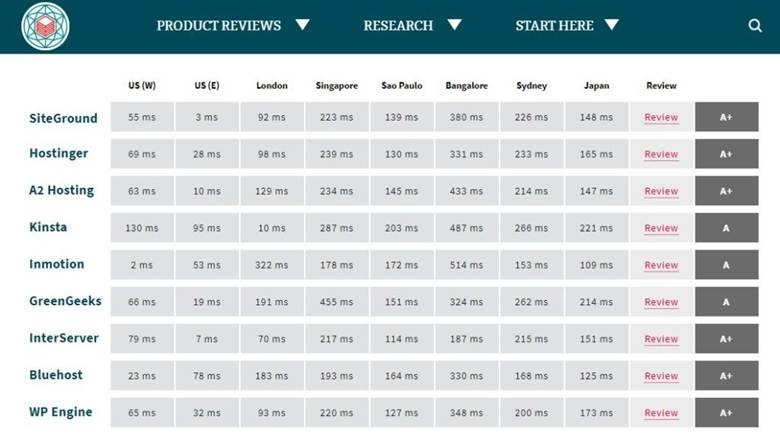
Task: Select the SiteGround row name
Action: point(63,118)
